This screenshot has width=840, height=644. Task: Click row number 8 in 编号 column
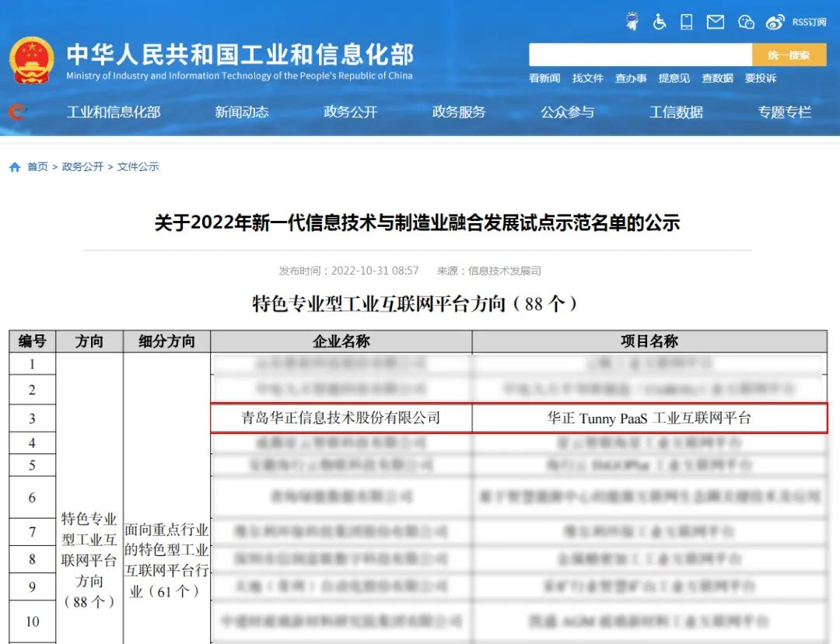coord(32,559)
